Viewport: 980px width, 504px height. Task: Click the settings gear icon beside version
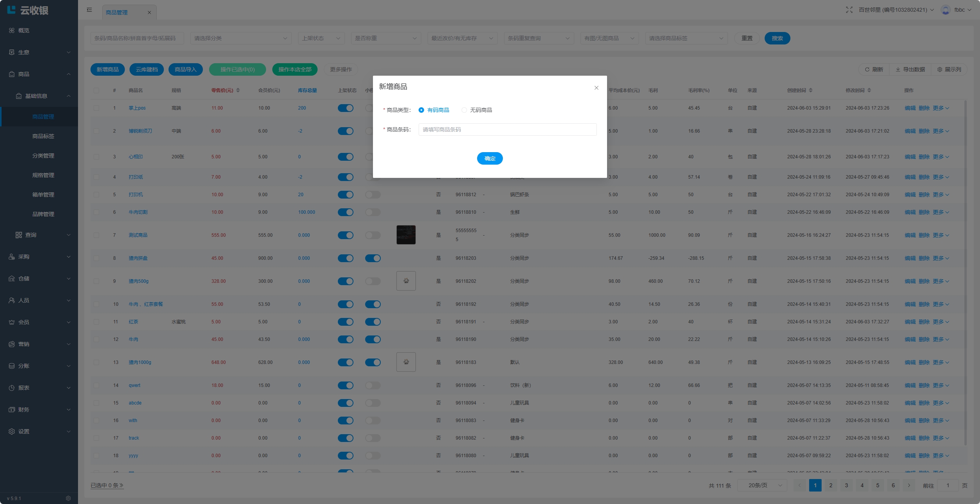[68, 498]
